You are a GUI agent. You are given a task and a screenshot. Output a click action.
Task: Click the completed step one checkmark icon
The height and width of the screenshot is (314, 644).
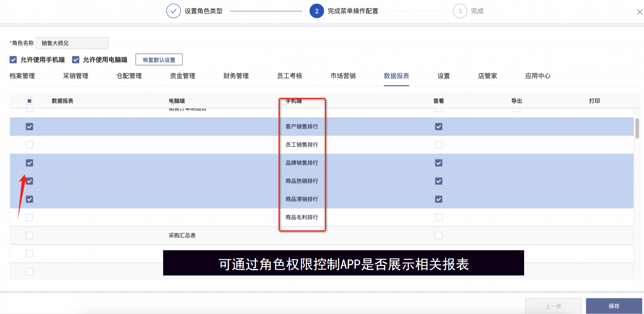[x=173, y=11]
